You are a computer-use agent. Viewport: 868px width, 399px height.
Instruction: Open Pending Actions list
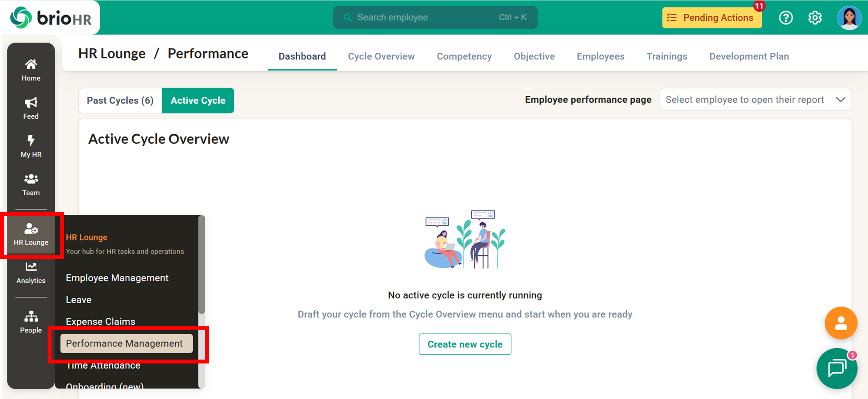(712, 18)
